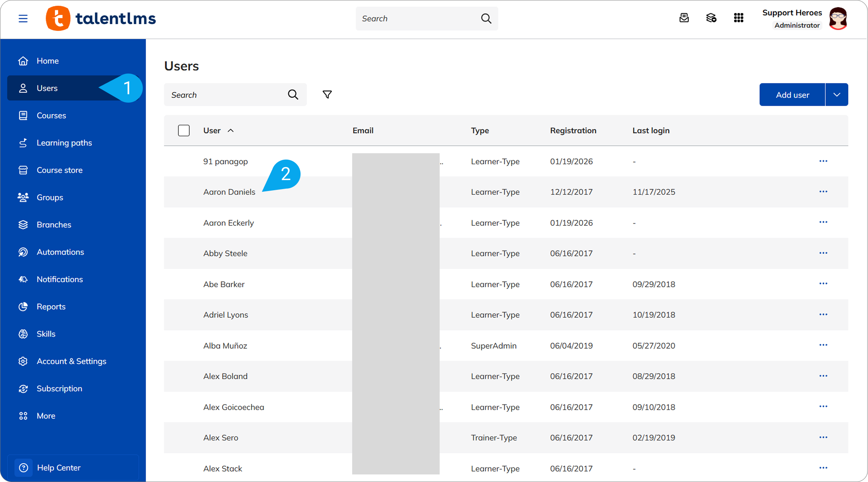Tick the select-all users checkbox
The width and height of the screenshot is (868, 482).
(184, 131)
